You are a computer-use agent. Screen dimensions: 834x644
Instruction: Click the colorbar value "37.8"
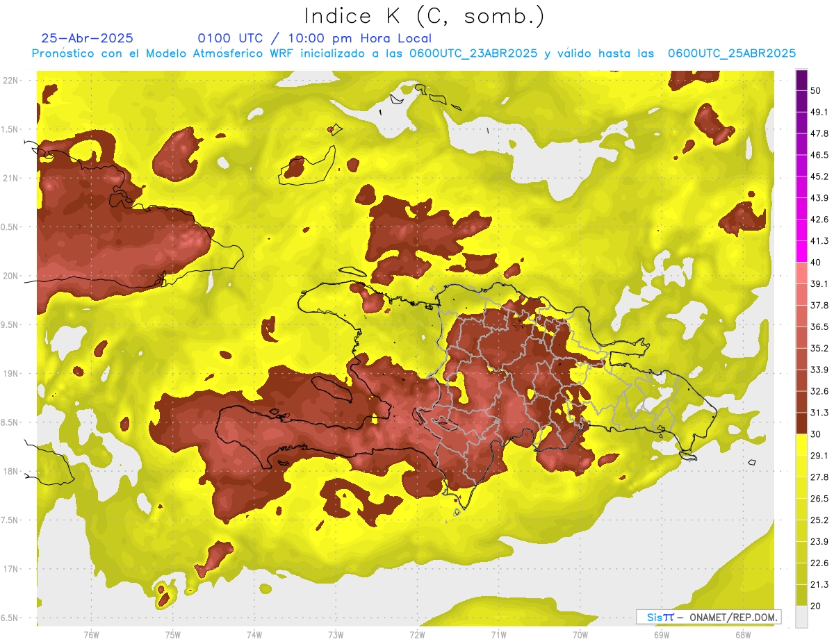(819, 305)
